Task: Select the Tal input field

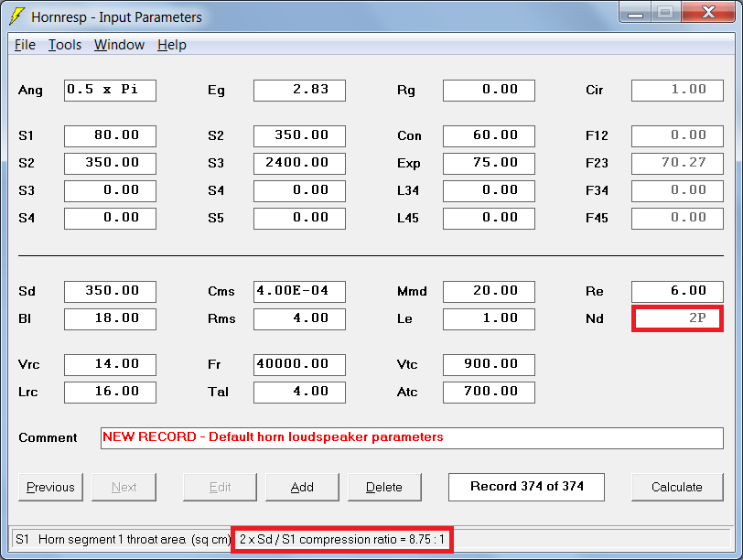Action: coord(299,393)
